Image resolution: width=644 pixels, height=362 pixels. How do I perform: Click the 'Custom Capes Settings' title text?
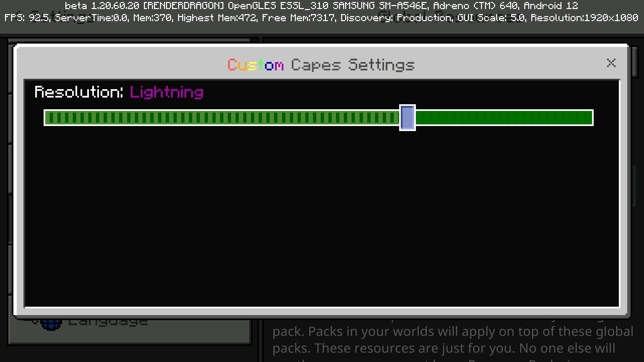point(321,65)
